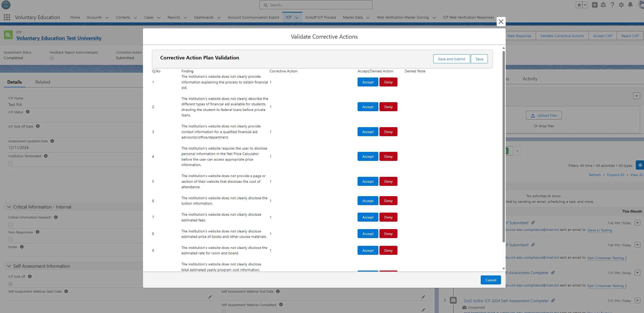Click the timeline filter settings gear icon

point(640,165)
